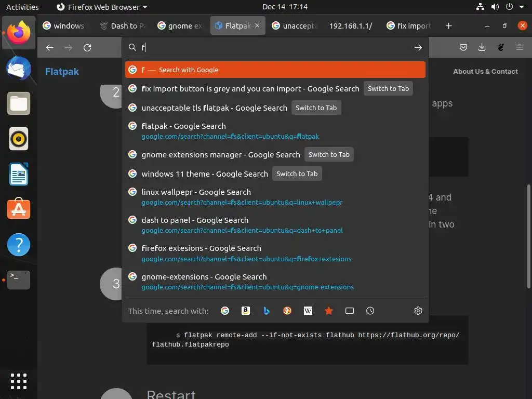Image resolution: width=532 pixels, height=399 pixels.
Task: Reload the current page
Action: [x=87, y=47]
